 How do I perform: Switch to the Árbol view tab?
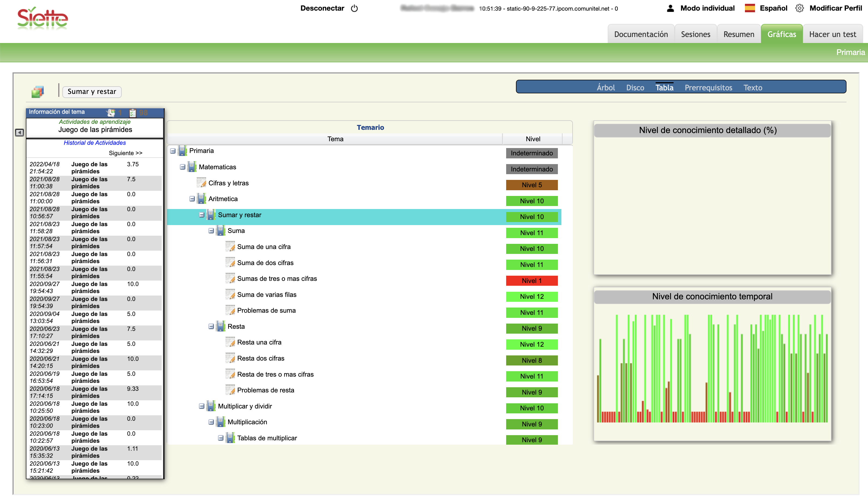click(606, 87)
